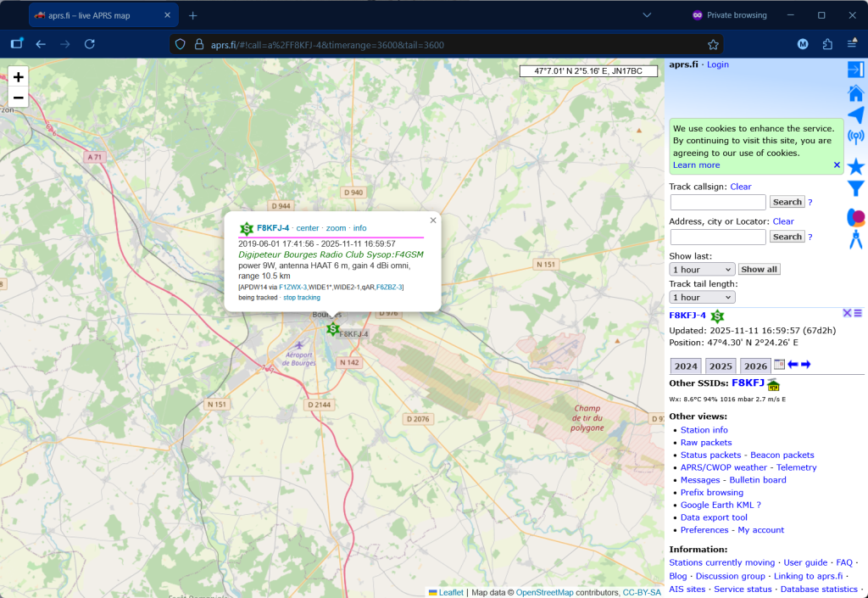This screenshot has height=598, width=868.
Task: Open the funnel filter icon
Action: click(856, 188)
